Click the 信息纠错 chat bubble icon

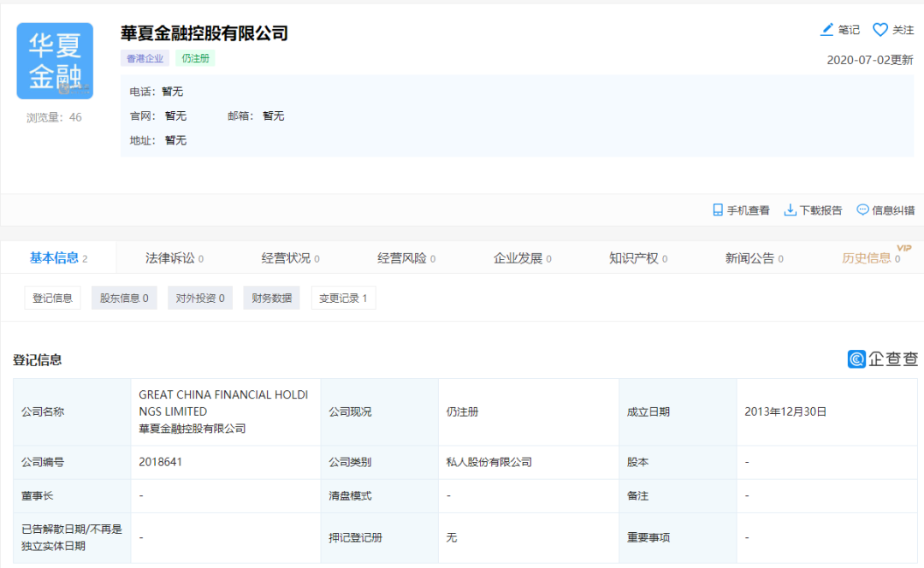click(x=862, y=210)
